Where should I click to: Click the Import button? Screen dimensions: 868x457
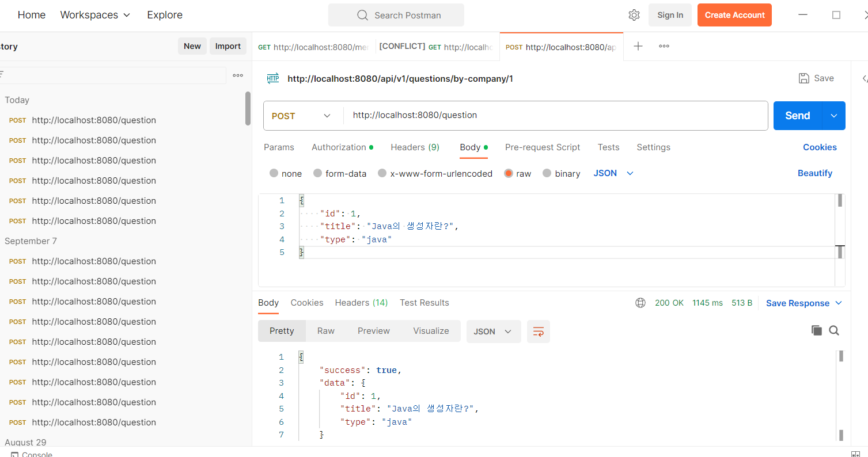228,47
